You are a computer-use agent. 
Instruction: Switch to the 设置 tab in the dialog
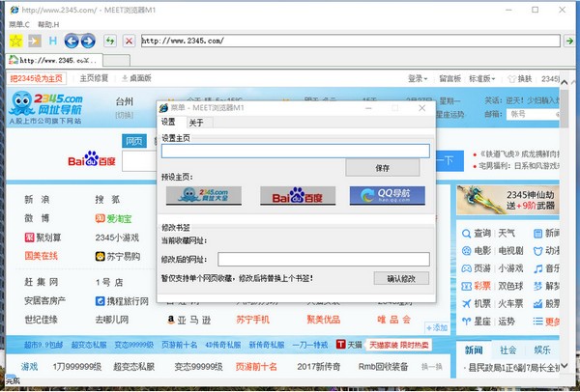[168, 122]
